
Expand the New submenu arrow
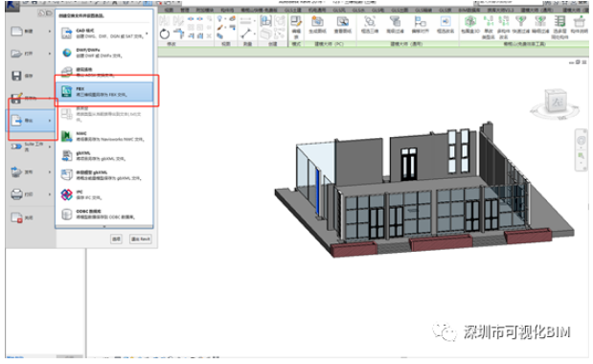[x=50, y=32]
